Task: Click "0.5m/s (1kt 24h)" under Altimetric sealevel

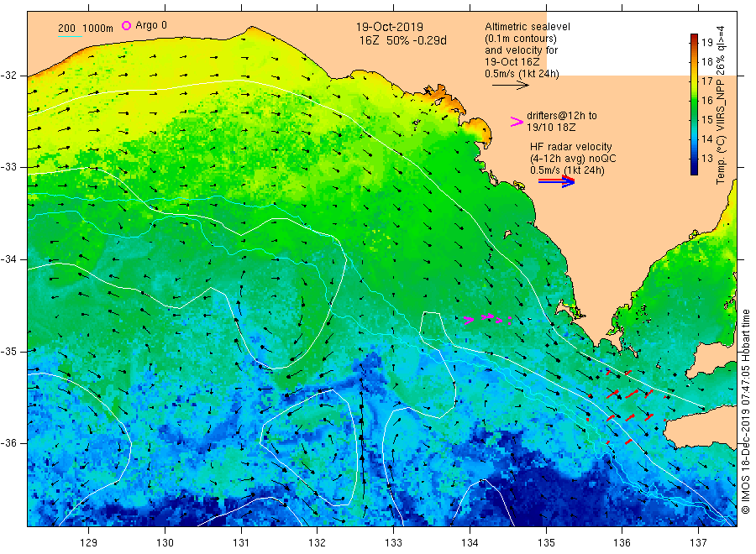Action: [522, 74]
